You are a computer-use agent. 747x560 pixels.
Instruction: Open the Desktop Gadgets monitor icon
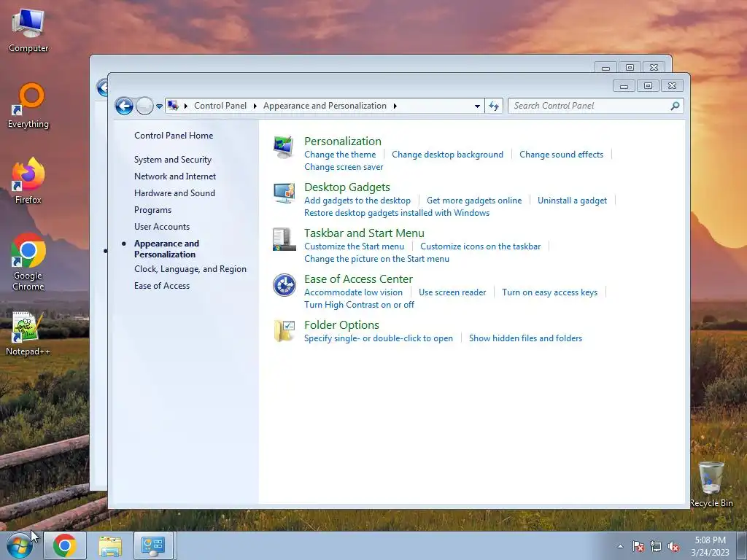coord(284,192)
